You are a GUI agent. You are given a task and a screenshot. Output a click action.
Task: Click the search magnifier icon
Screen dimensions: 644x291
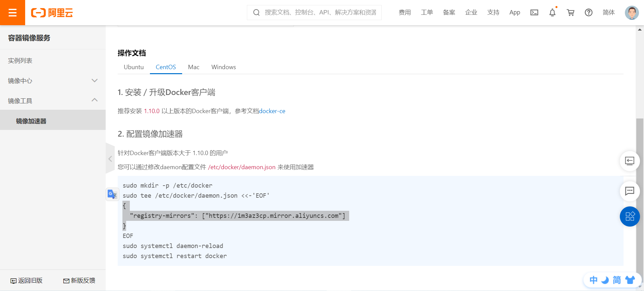tap(257, 12)
